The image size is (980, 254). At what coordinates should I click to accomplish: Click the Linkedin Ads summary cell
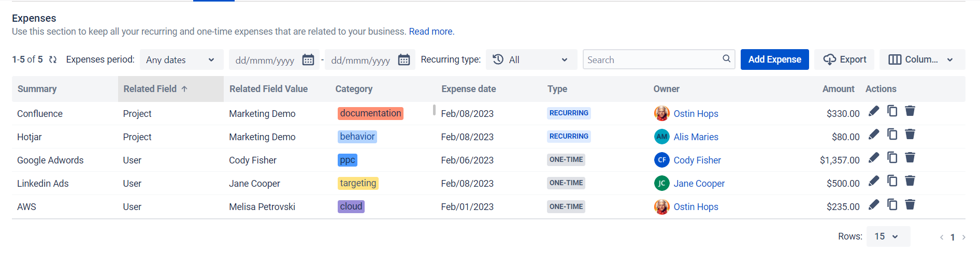pos(43,184)
